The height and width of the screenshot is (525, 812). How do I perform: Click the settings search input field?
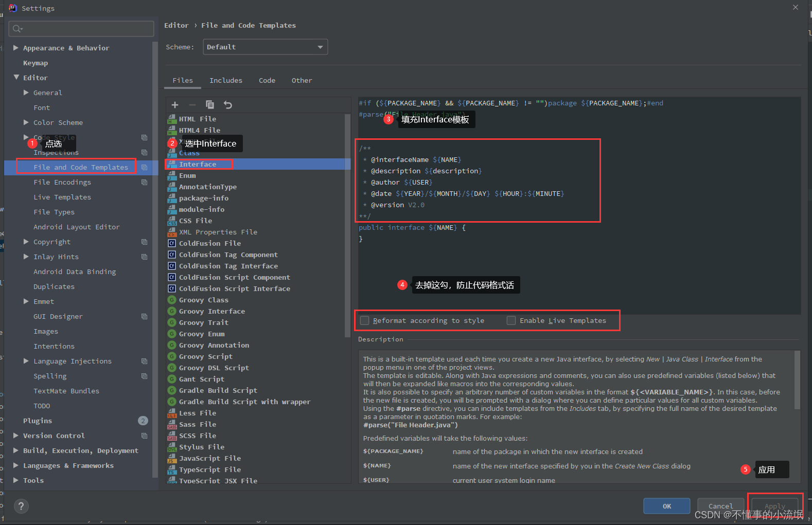click(x=81, y=29)
